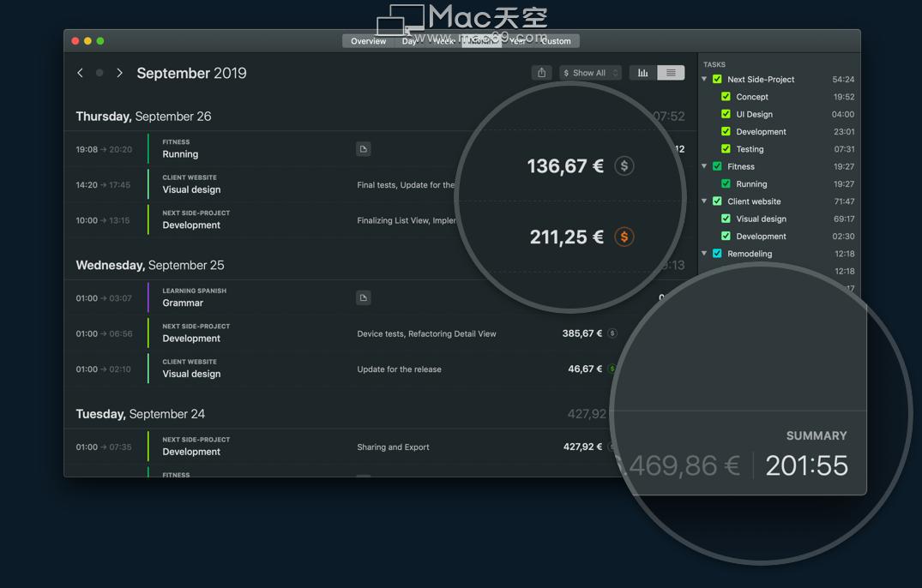Switch to the Overview tab

368,41
